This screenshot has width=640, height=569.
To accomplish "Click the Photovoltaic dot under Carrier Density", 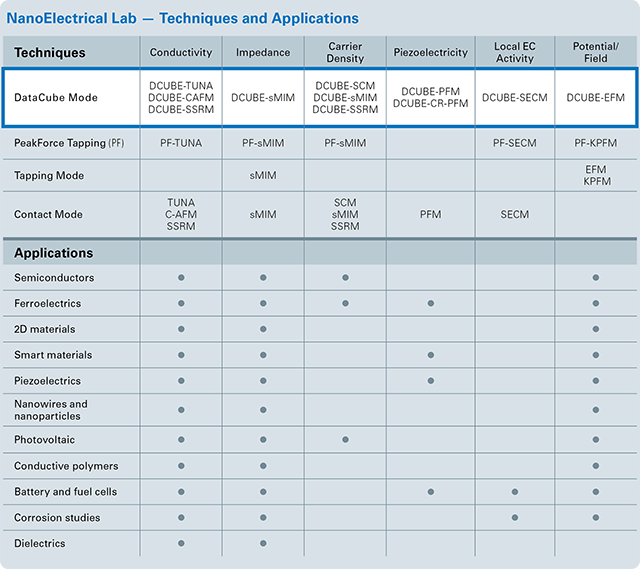I will (345, 440).
